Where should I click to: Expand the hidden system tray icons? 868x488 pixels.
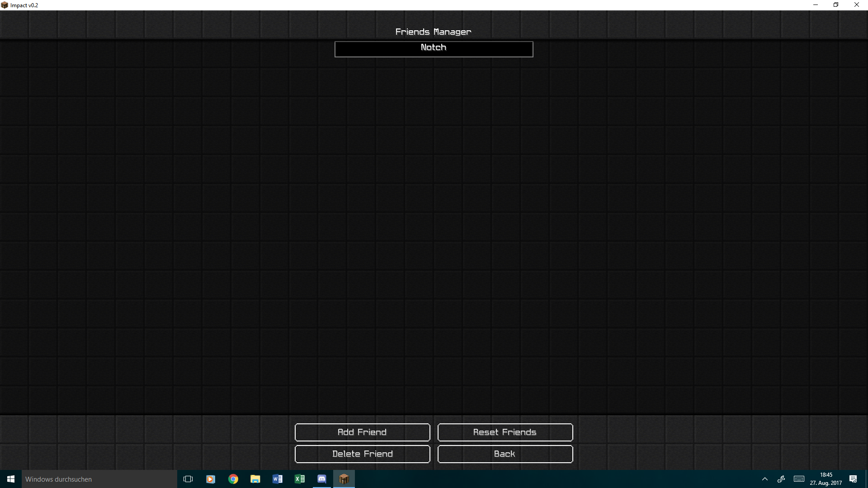(x=765, y=479)
